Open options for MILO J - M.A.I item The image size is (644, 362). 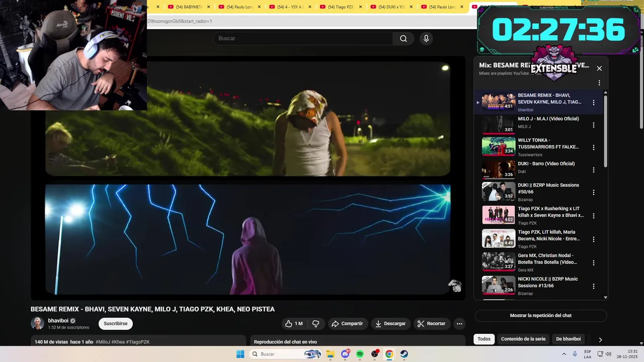pyautogui.click(x=594, y=125)
